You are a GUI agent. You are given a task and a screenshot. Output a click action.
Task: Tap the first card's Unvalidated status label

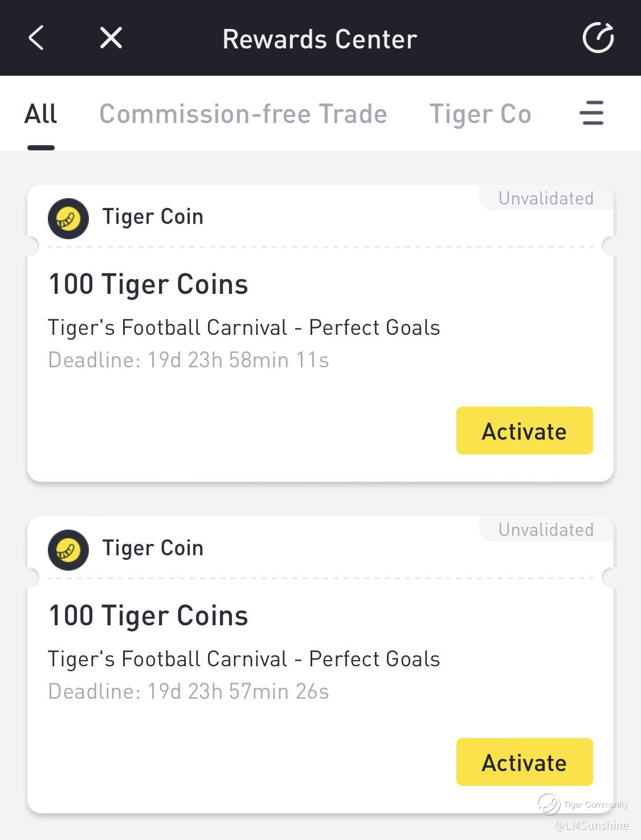(x=546, y=198)
